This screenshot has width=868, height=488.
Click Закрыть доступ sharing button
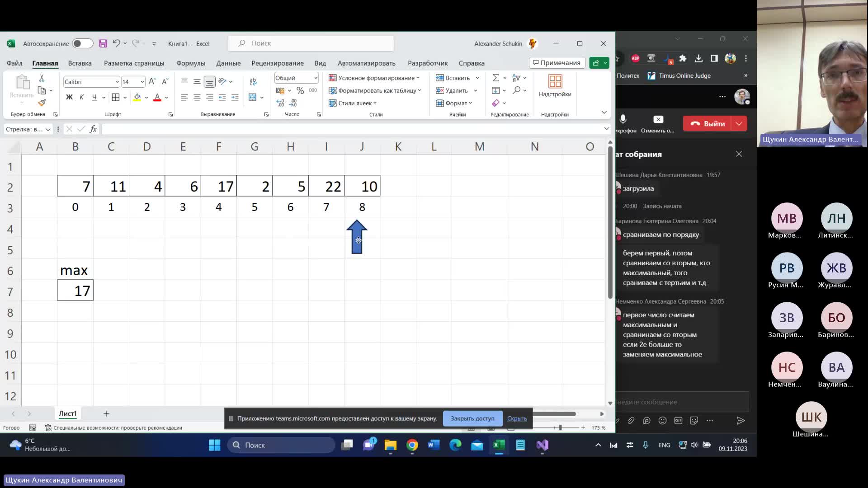(472, 418)
